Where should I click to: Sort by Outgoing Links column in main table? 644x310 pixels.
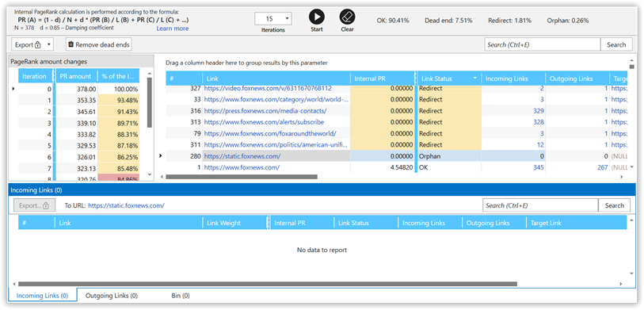[x=577, y=78]
